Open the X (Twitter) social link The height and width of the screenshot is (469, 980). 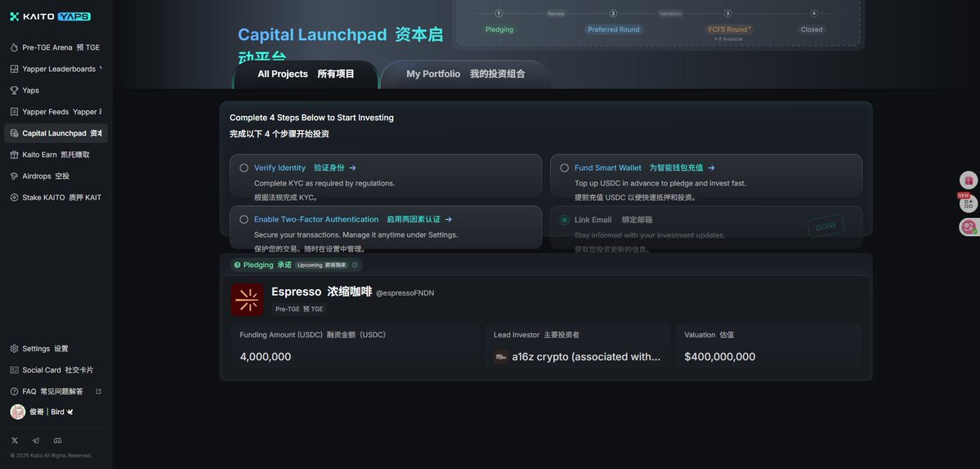(15, 440)
